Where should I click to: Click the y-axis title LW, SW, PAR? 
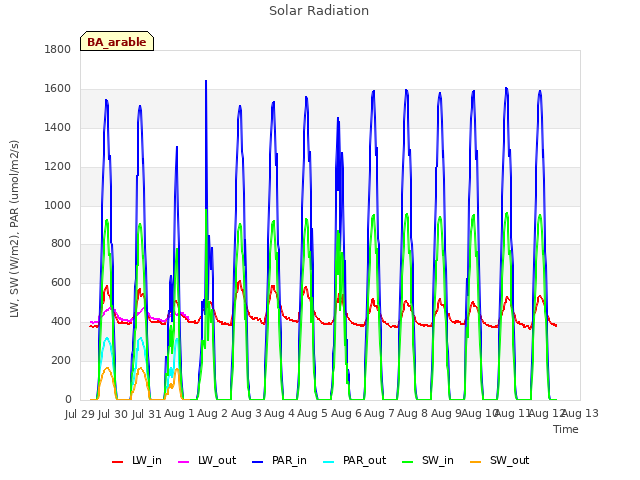tap(15, 229)
